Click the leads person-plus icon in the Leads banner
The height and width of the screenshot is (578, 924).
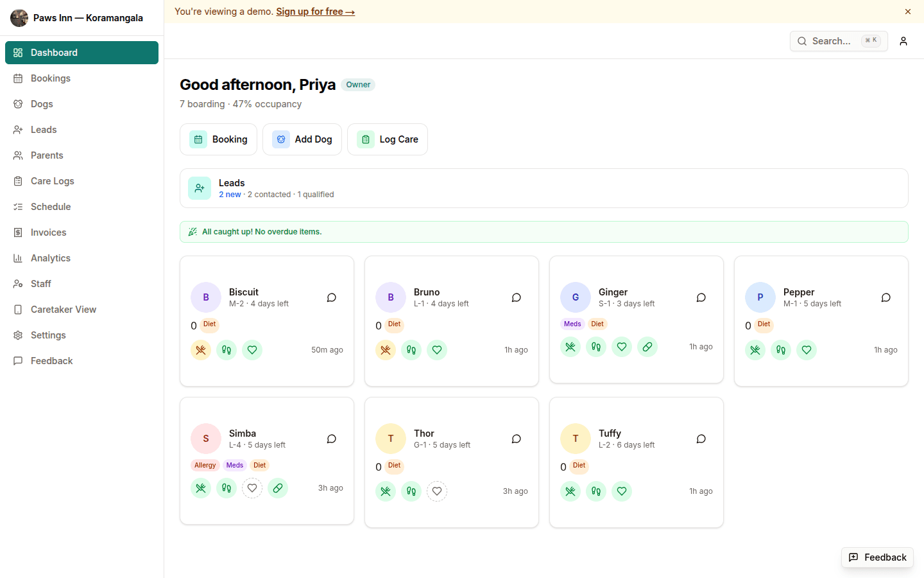tap(200, 188)
